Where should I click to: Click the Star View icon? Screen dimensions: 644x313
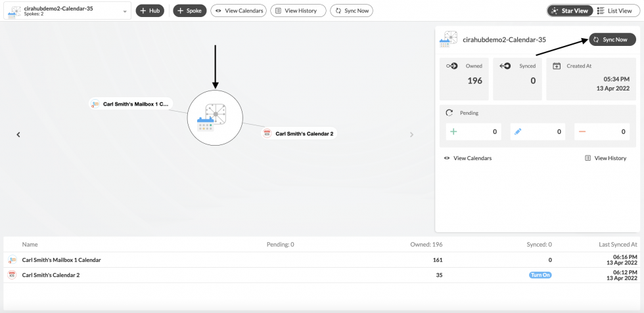tap(555, 10)
